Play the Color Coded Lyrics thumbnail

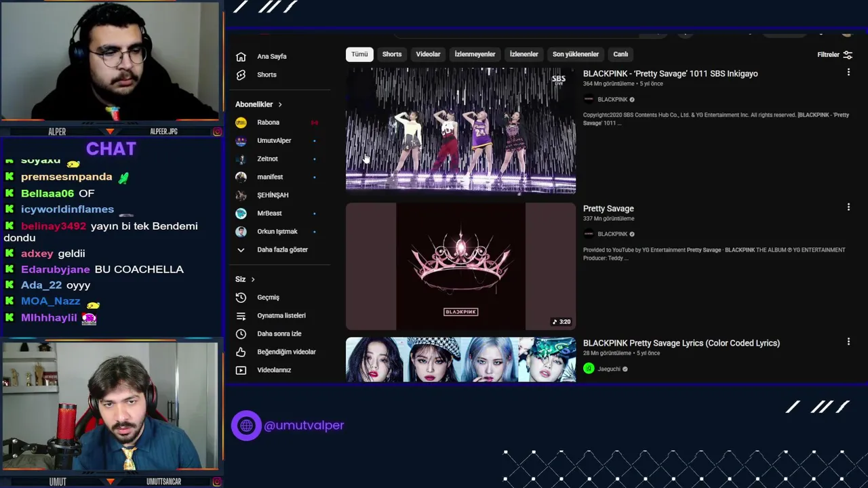460,359
